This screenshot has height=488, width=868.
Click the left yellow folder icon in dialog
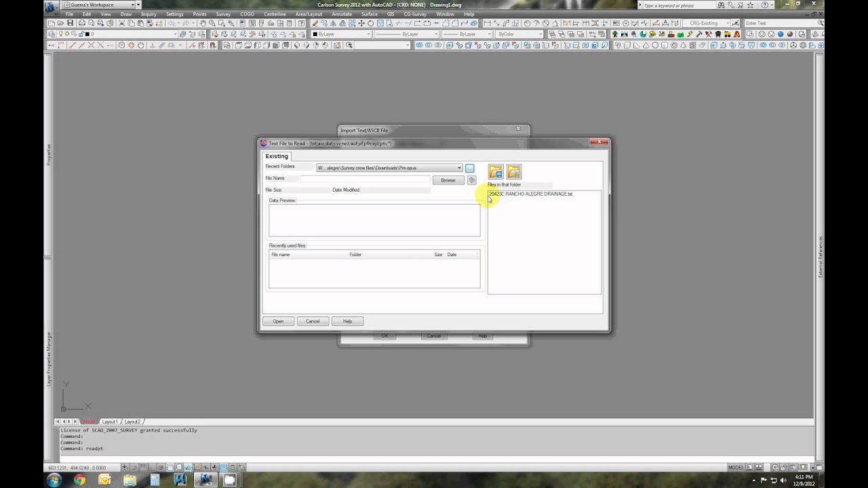pos(496,171)
